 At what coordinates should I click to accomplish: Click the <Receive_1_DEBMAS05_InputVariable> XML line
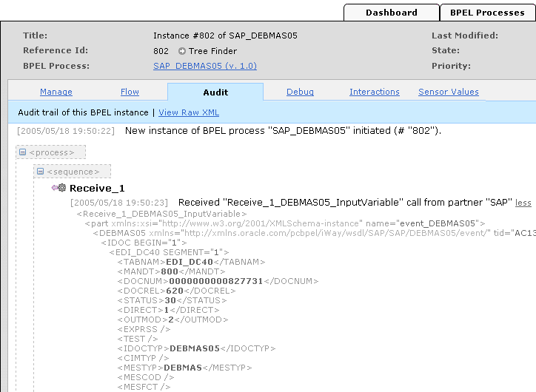[x=161, y=214]
